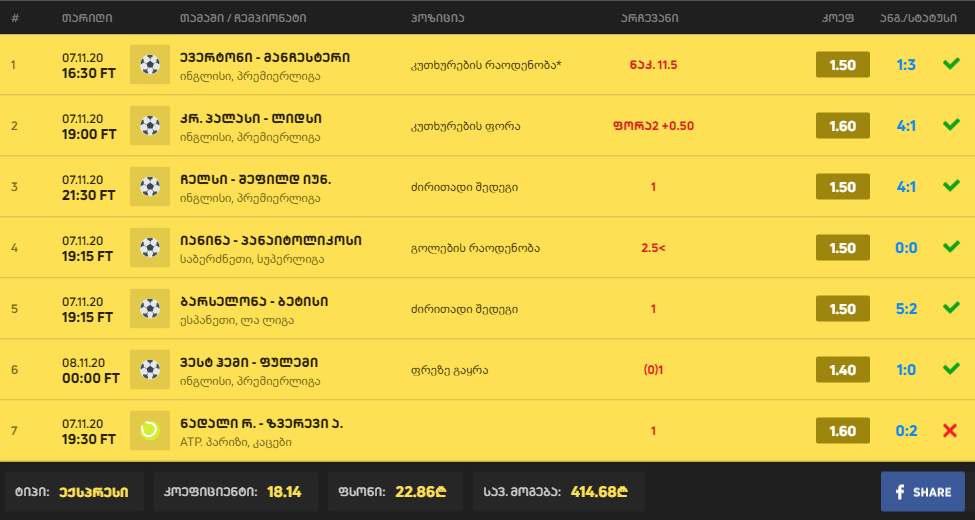
Task: Click the პოზიცია column header
Action: (x=437, y=18)
